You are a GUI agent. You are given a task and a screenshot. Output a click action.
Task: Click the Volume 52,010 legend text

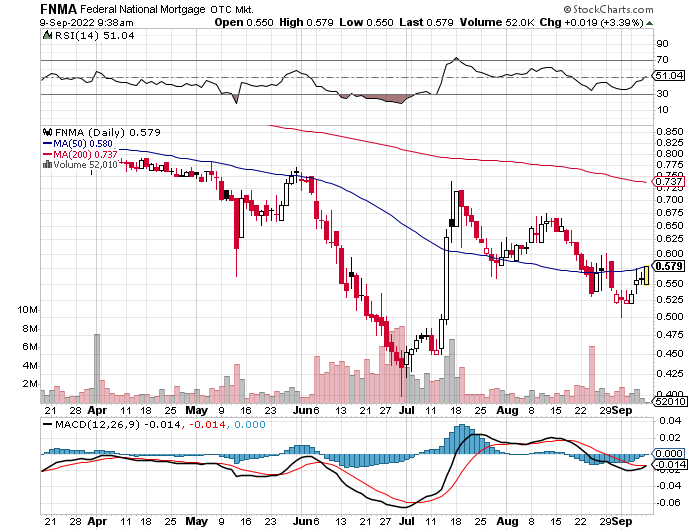click(x=85, y=165)
